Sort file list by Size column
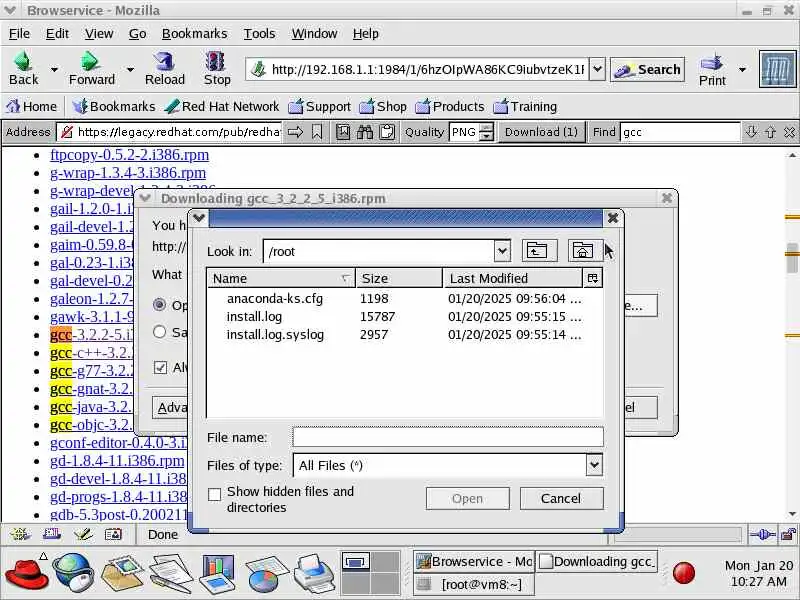The height and width of the screenshot is (600, 800). tap(399, 278)
